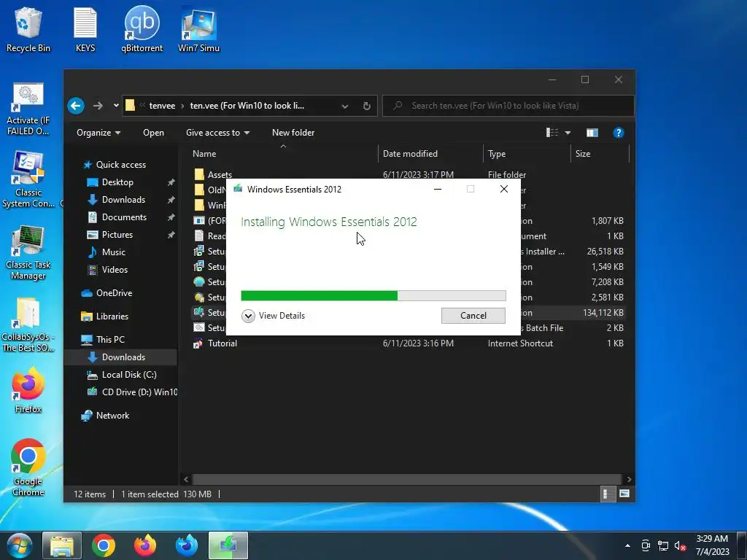Click the network tray icon
Screen dimensions: 747x560
(x=662, y=545)
